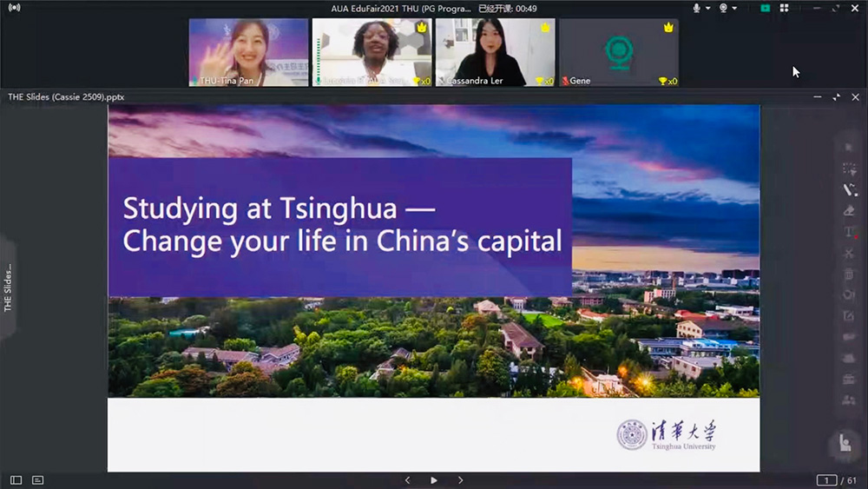Toggle the speaker notes icon

pyautogui.click(x=37, y=480)
